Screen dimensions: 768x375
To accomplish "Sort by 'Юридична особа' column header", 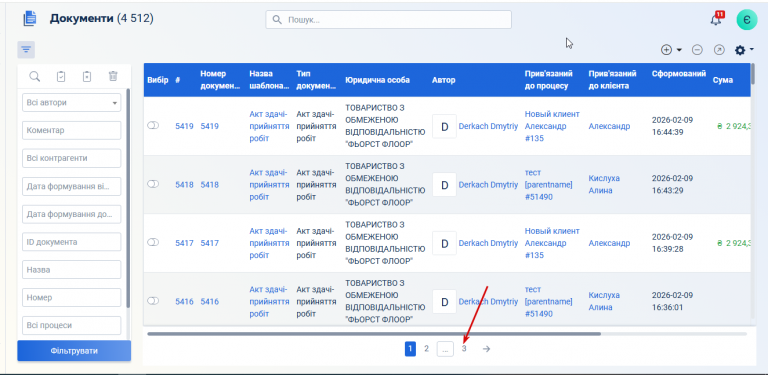I will point(378,80).
